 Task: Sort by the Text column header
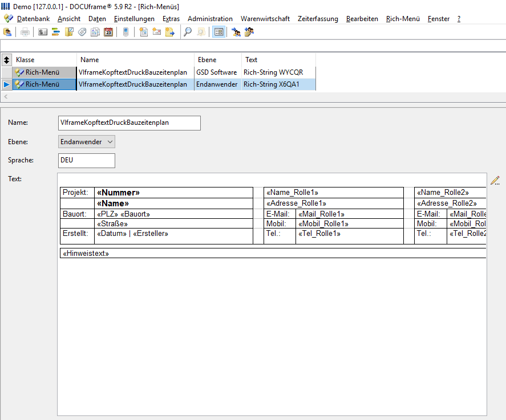tap(278, 60)
